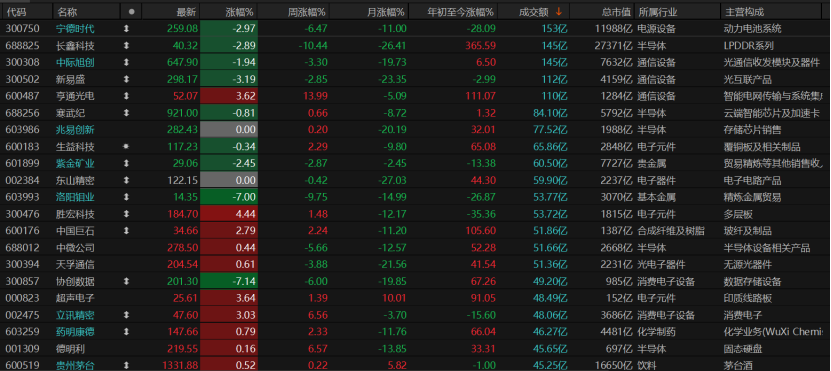Image resolution: width=831 pixels, height=371 pixels.
Task: Click the 0.00 change cell of 兆易创新
Action: [229, 130]
